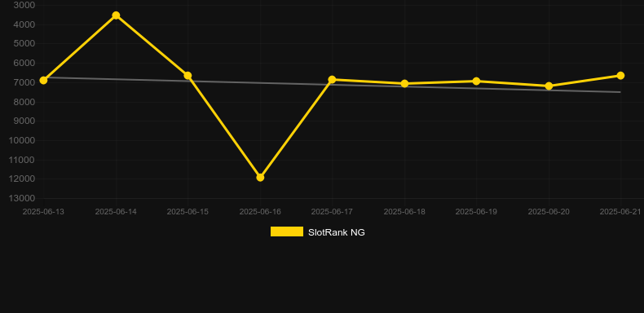Select the data point for 2025-06-19

(476, 82)
